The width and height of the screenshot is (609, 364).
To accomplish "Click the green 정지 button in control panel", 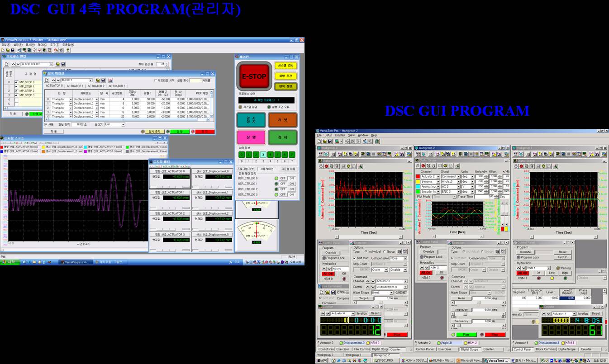I will click(x=282, y=137).
